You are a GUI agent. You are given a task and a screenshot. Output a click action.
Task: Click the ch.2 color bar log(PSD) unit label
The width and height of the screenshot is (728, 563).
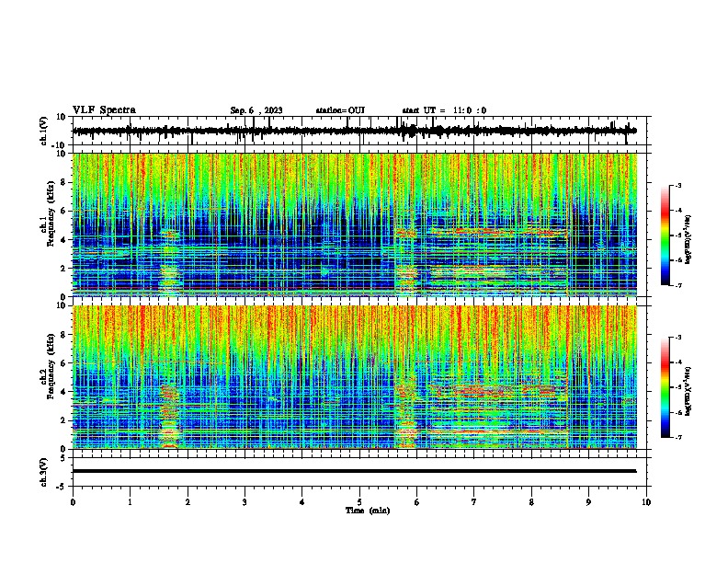[x=688, y=391]
